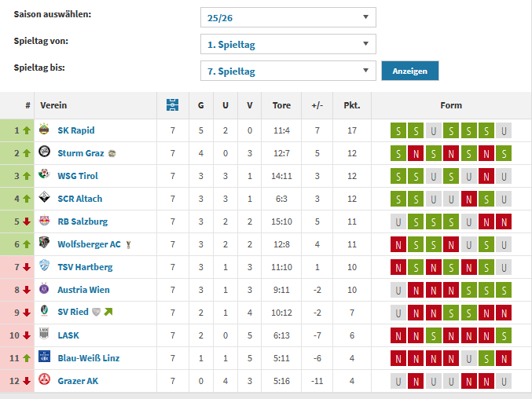Open the SCR Altach club link
Viewport: 532px width, 399px height.
click(80, 199)
